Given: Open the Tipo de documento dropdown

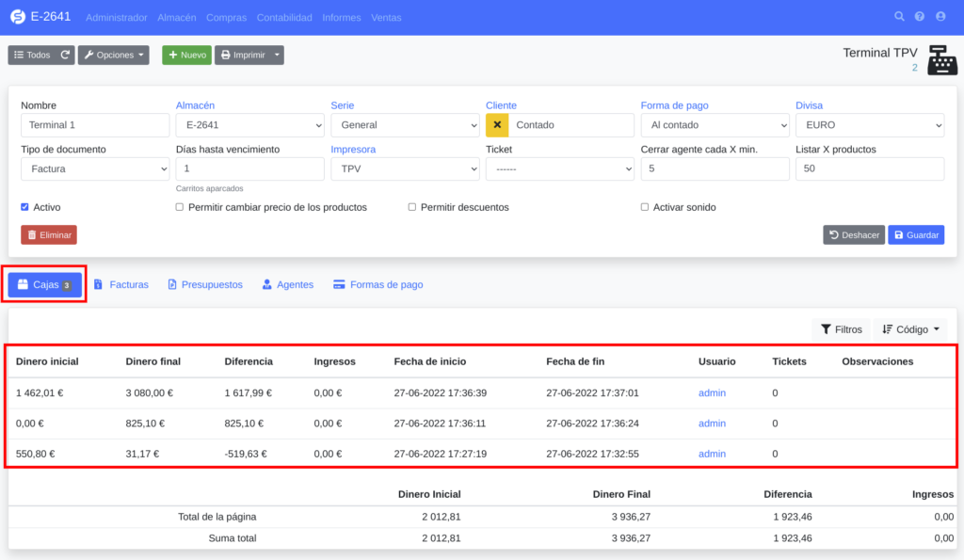Looking at the screenshot, I should tap(95, 168).
